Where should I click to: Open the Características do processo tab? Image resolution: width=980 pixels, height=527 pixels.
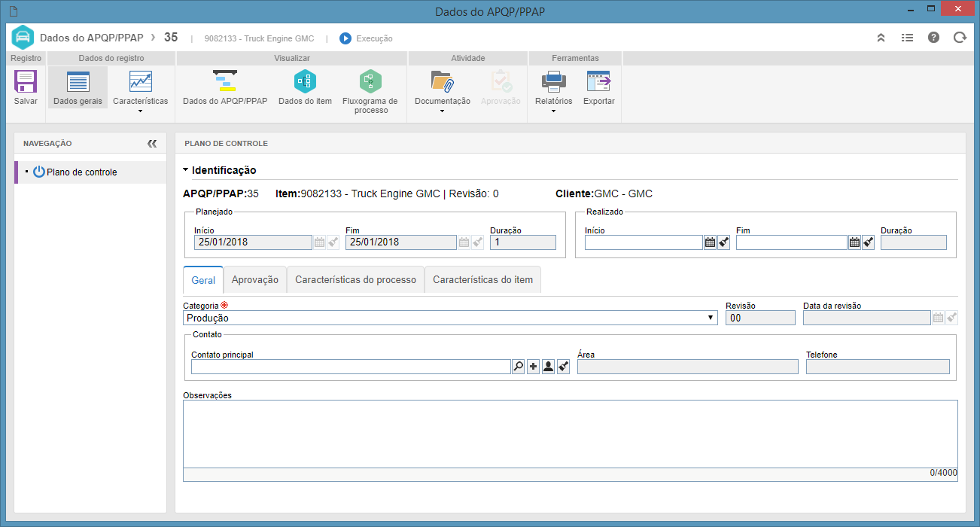pos(355,280)
